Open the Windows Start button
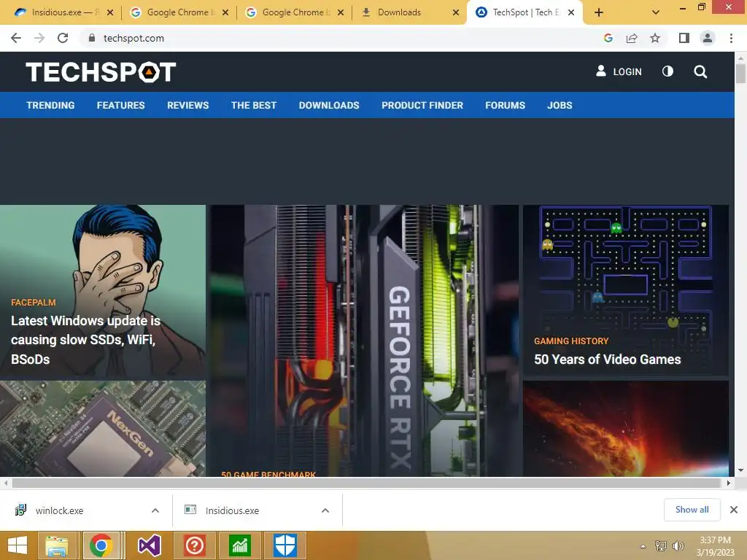Screen dimensions: 747x560 pyautogui.click(x=18, y=545)
